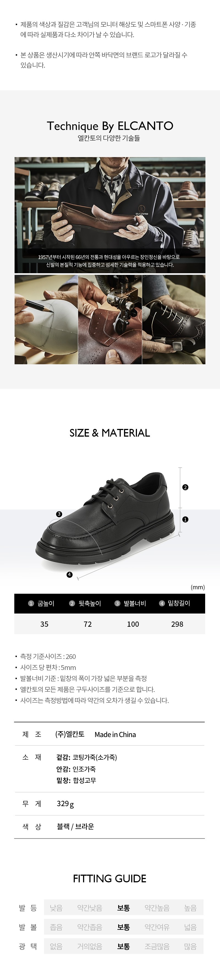Choose 약간좁음 in the 발볼 fitting row

point(90,927)
